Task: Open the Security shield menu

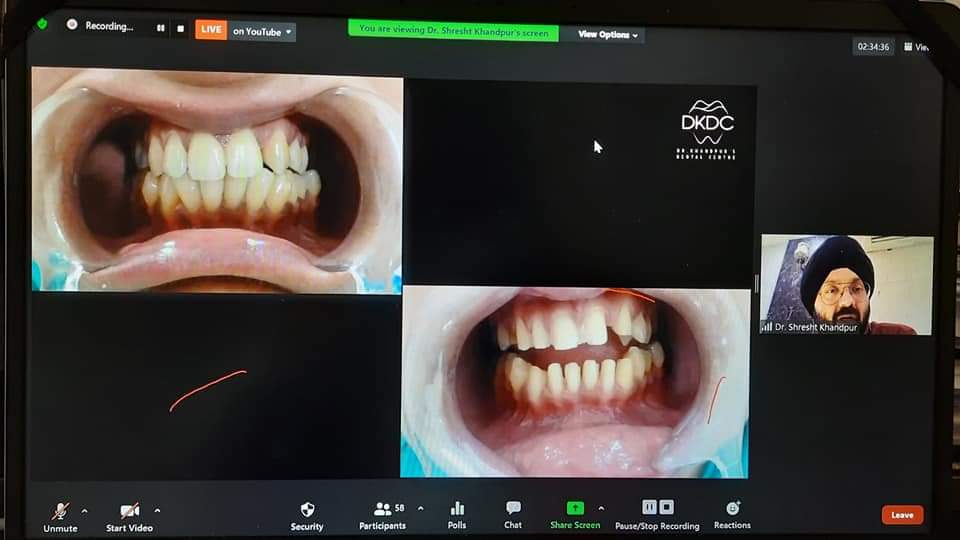Action: pos(307,516)
